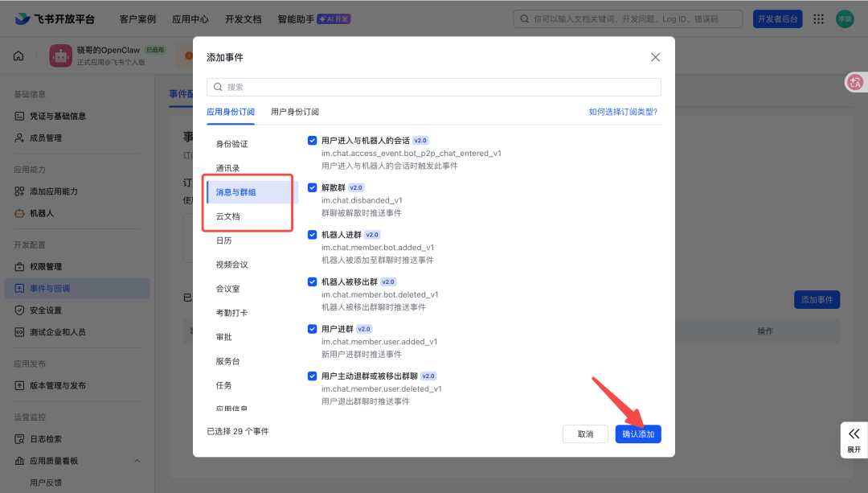Click the 确认添加 button

coord(637,433)
